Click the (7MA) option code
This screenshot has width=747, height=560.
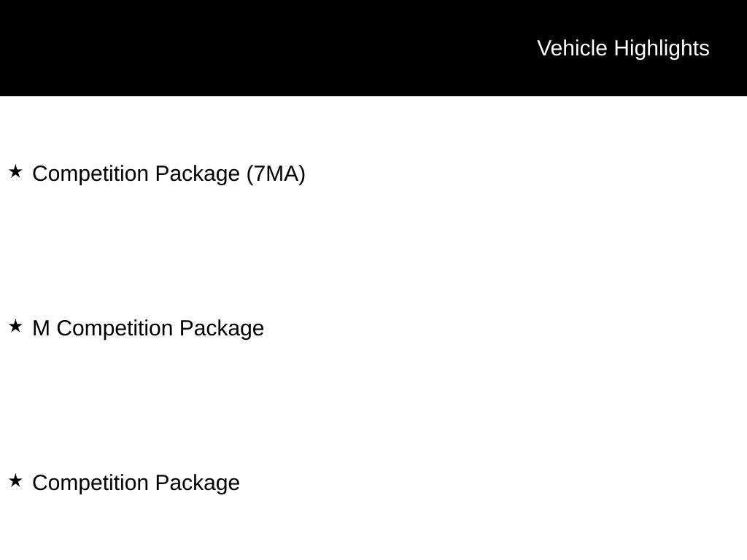pos(276,174)
